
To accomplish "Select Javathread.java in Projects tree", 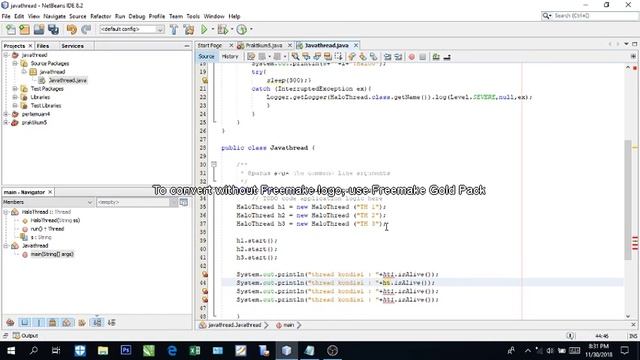I will [68, 80].
